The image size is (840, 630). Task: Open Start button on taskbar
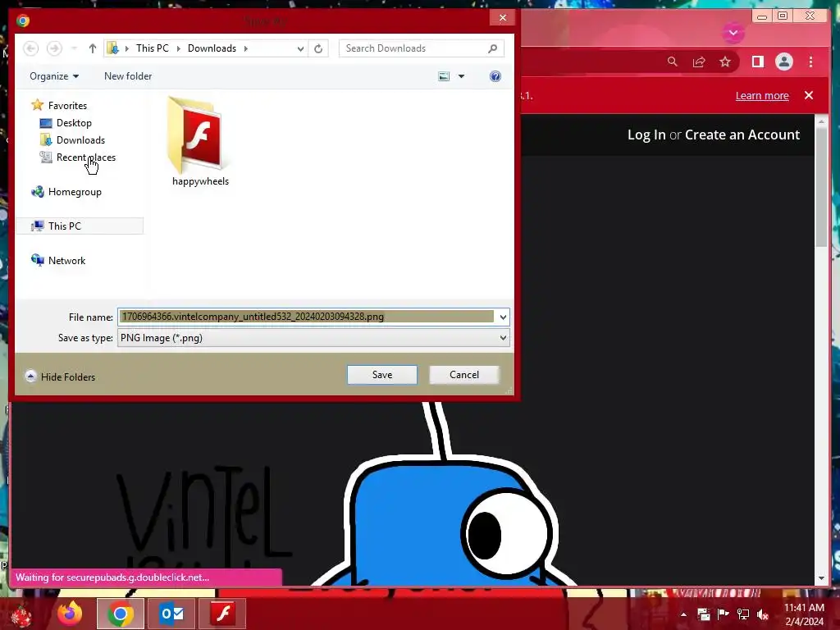(21, 614)
